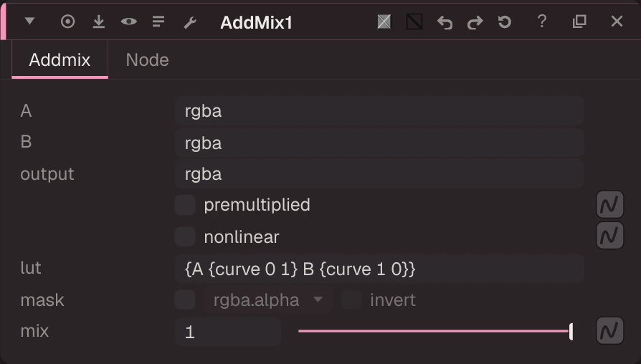
Task: Open the rgba.alpha mask channel dropdown
Action: [267, 300]
